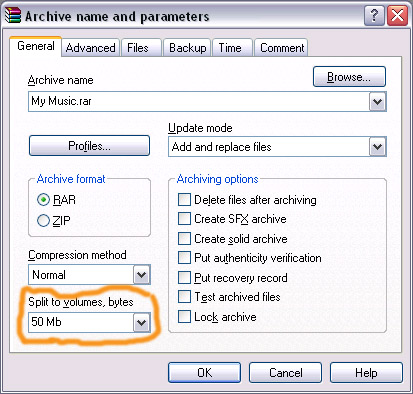
Task: Click the Split to volumes, bytes label
Action: coord(81,302)
